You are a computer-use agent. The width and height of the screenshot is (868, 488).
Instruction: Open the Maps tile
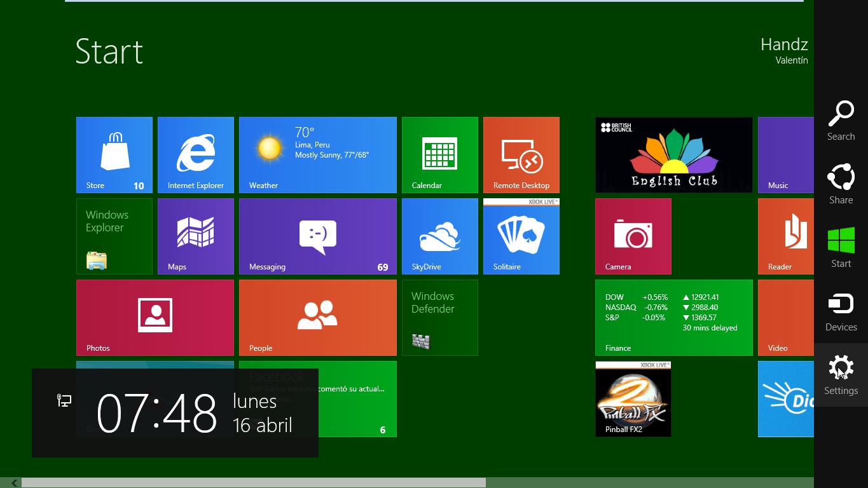[x=196, y=236]
